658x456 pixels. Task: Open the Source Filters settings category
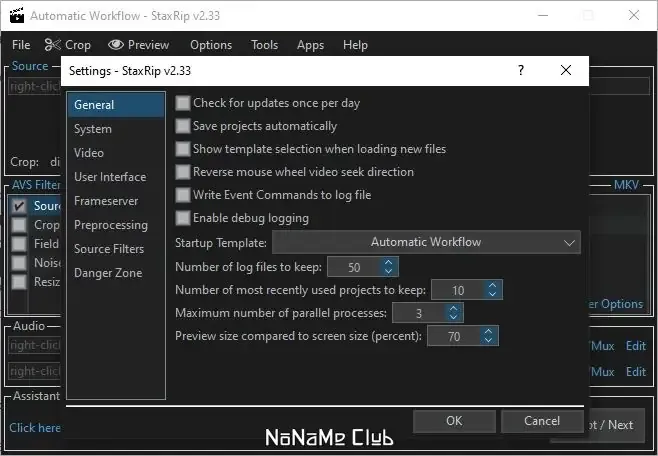(116, 249)
